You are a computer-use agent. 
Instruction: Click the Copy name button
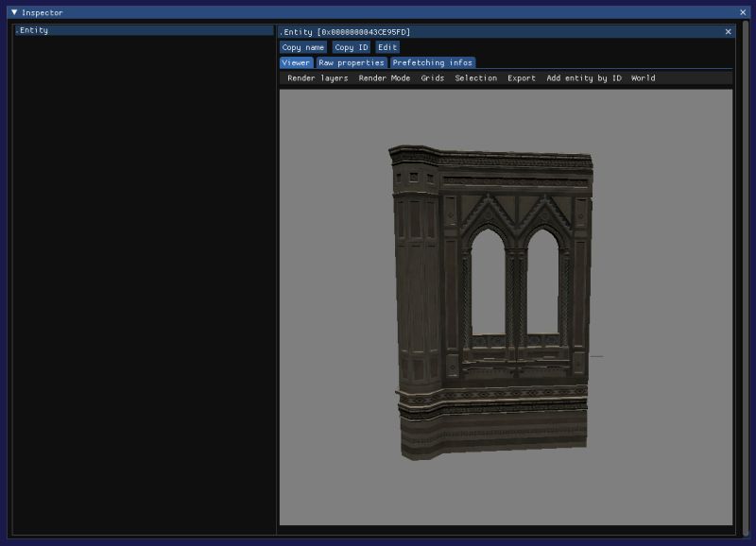[x=301, y=46]
